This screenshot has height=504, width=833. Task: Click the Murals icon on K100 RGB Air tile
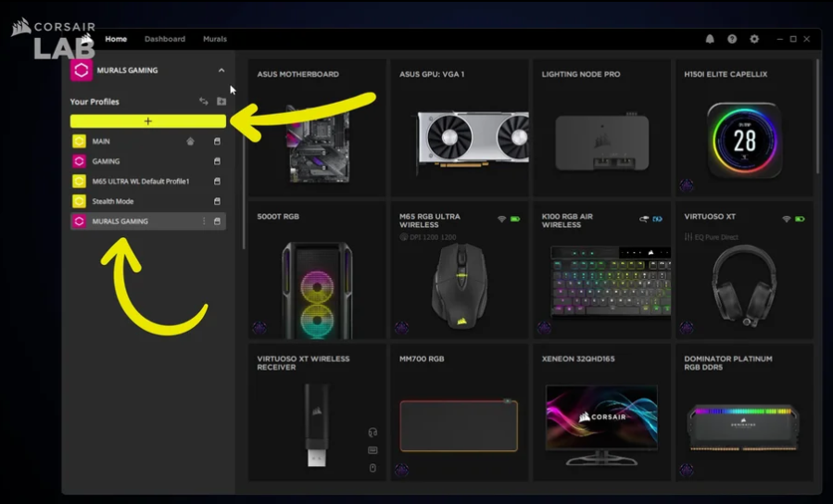coord(544,328)
